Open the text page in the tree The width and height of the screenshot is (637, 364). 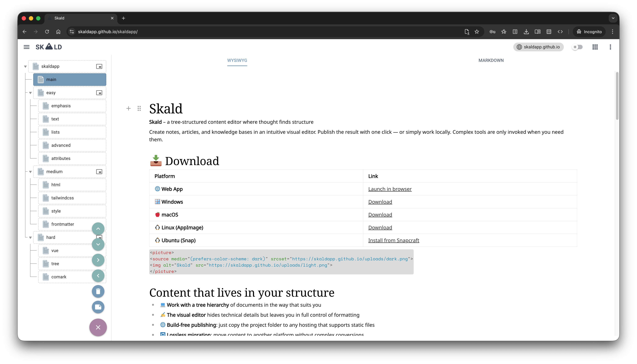coord(72,119)
